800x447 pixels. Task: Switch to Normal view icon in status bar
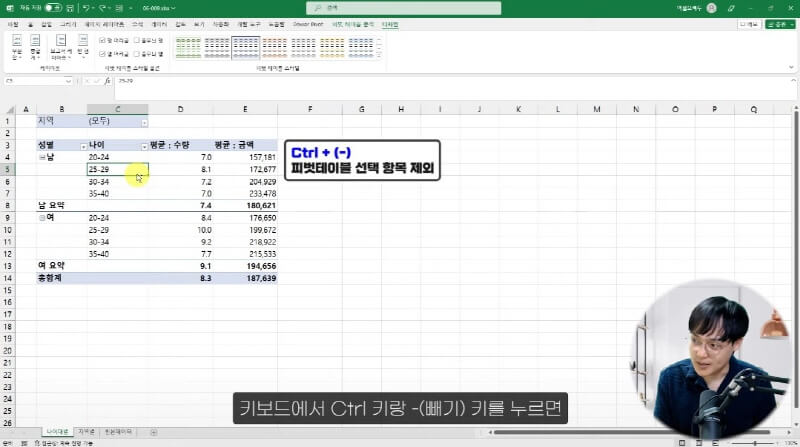click(x=682, y=443)
